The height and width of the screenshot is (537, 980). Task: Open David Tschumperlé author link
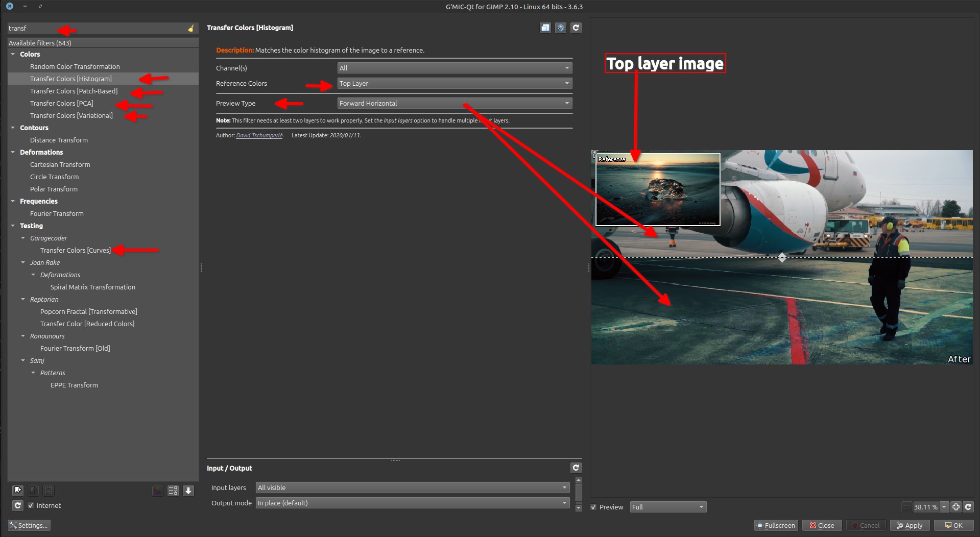click(x=259, y=135)
